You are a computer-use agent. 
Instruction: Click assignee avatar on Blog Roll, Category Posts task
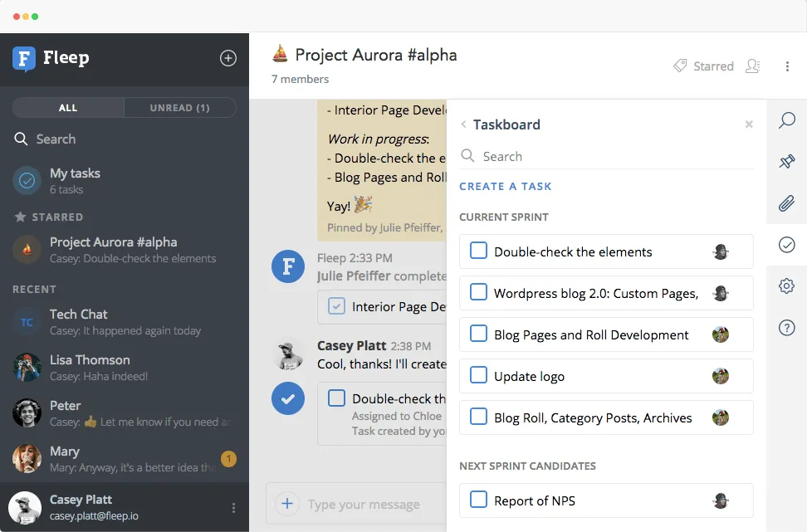[721, 417]
